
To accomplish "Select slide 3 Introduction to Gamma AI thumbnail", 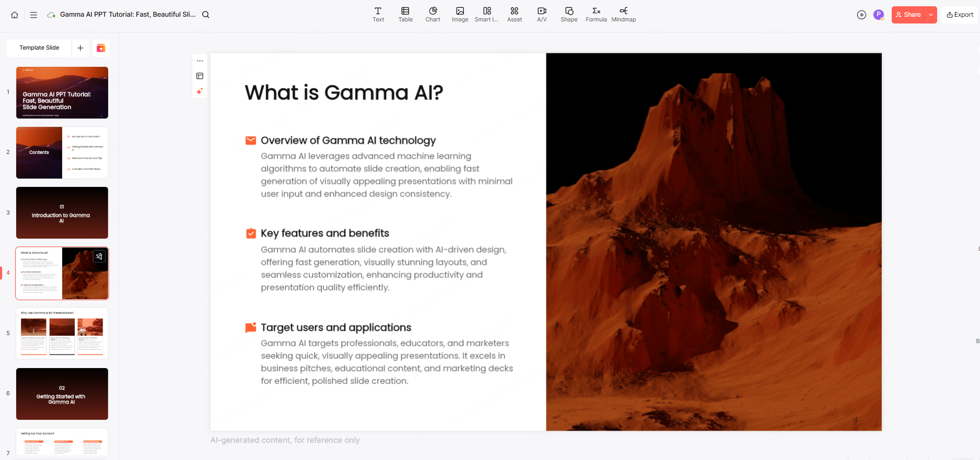I will [62, 213].
